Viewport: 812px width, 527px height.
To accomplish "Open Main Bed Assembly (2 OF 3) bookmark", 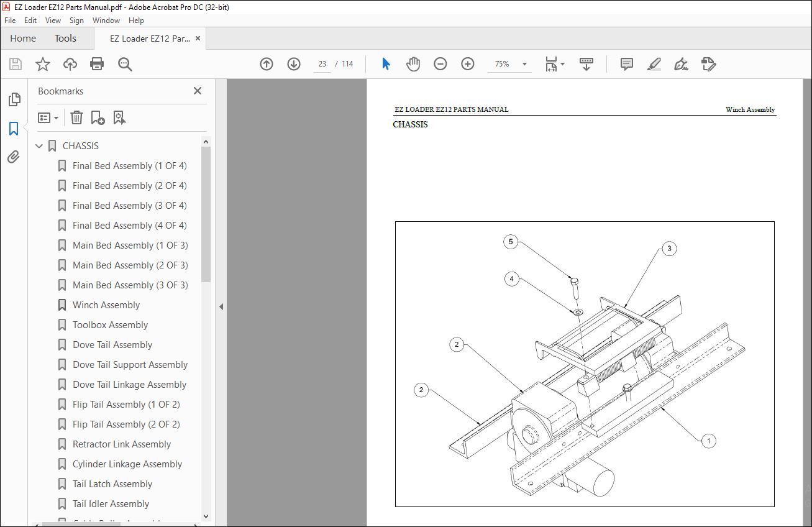I will [x=130, y=265].
